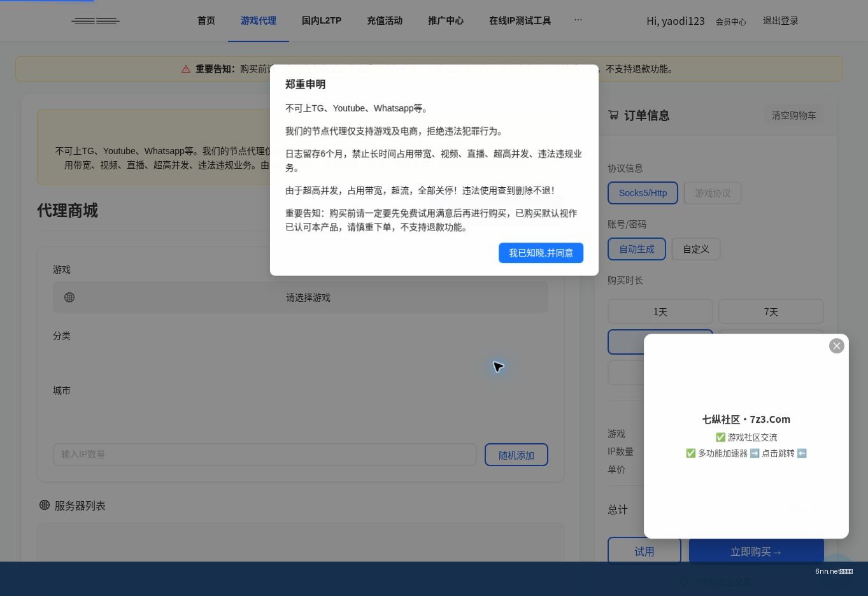The width and height of the screenshot is (868, 596).
Task: Click the 郑重申明 dialog title
Action: click(x=306, y=84)
